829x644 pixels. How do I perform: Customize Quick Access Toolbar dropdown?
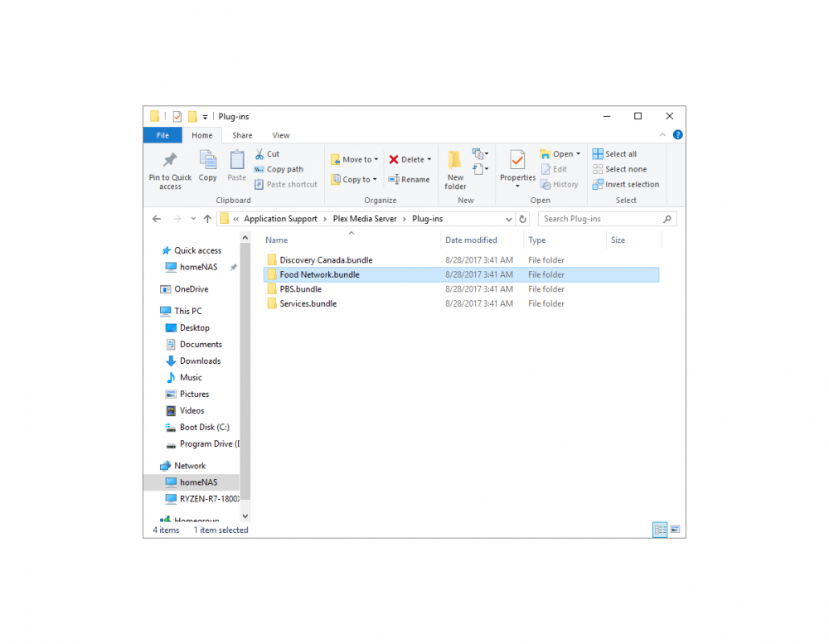[x=205, y=117]
